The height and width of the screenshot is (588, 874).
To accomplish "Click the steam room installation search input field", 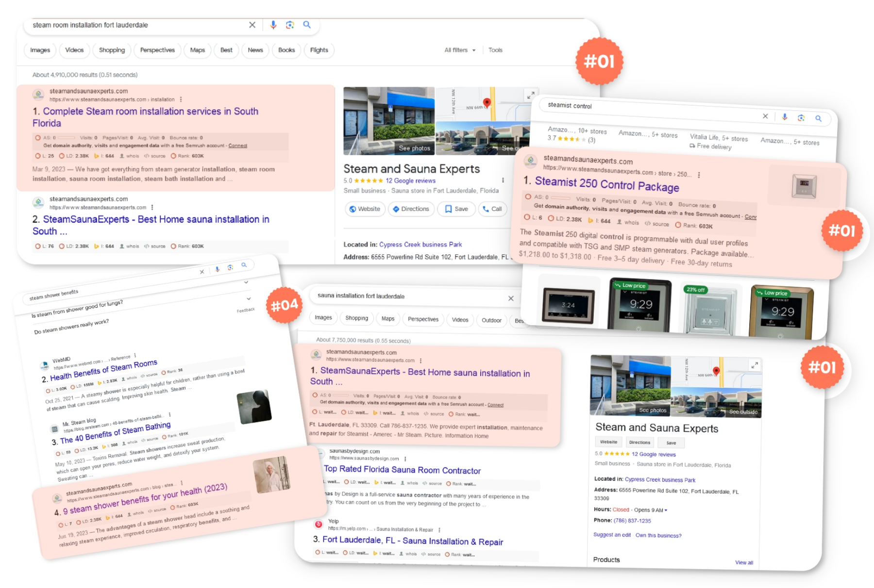I will (136, 25).
